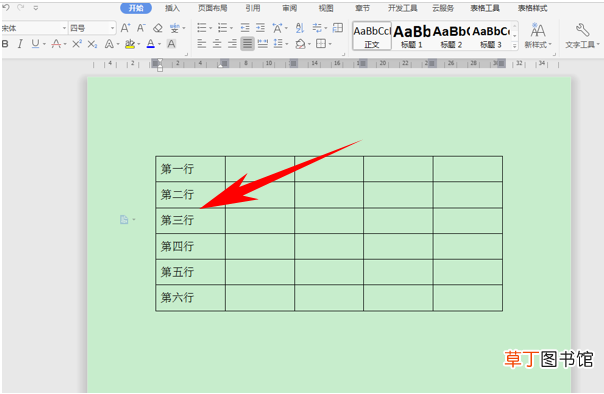Screen dimensions: 604x394
Task: Open the 表格工具 ribbon tab
Action: click(x=485, y=8)
